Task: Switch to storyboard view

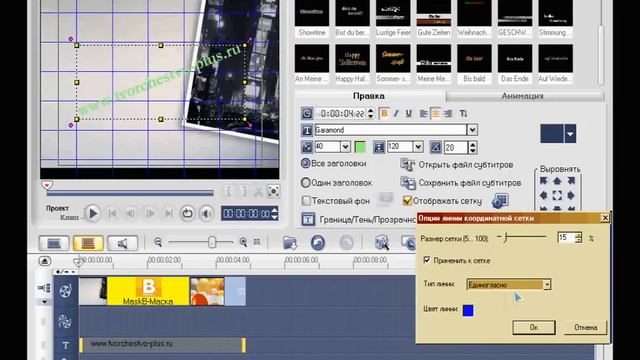Action: click(x=54, y=243)
